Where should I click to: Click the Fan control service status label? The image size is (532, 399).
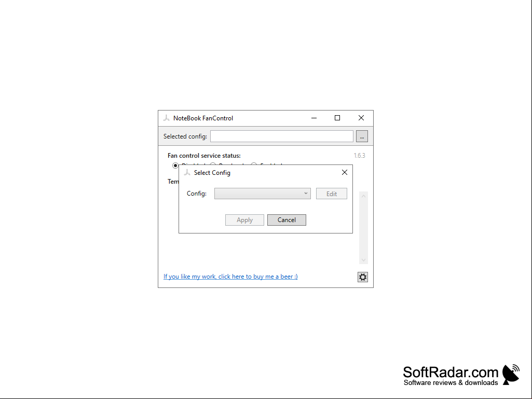point(204,155)
